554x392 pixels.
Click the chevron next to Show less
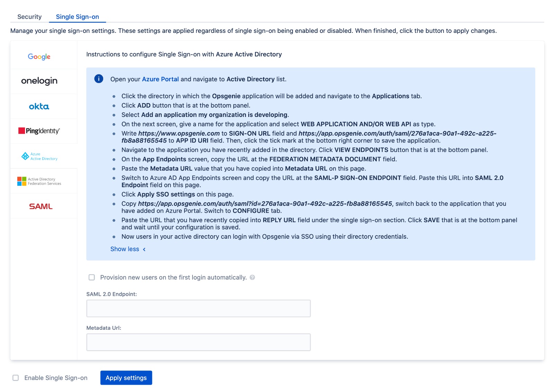tap(144, 249)
